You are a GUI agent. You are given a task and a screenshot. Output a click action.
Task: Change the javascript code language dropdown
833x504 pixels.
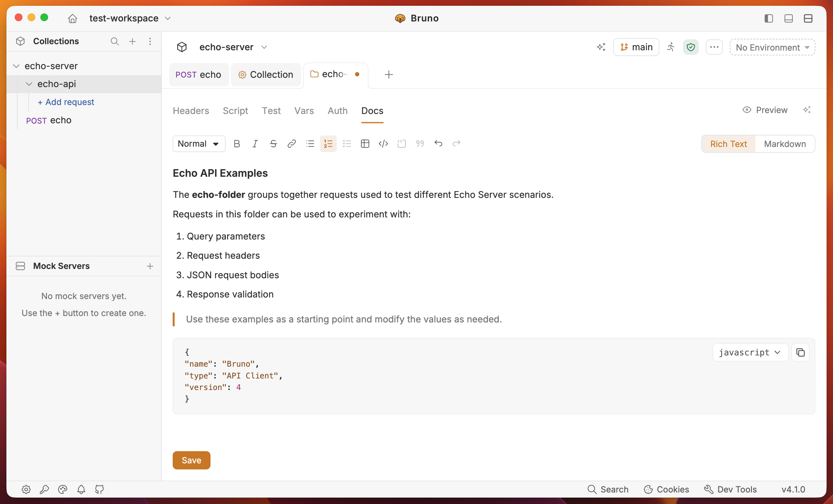750,353
